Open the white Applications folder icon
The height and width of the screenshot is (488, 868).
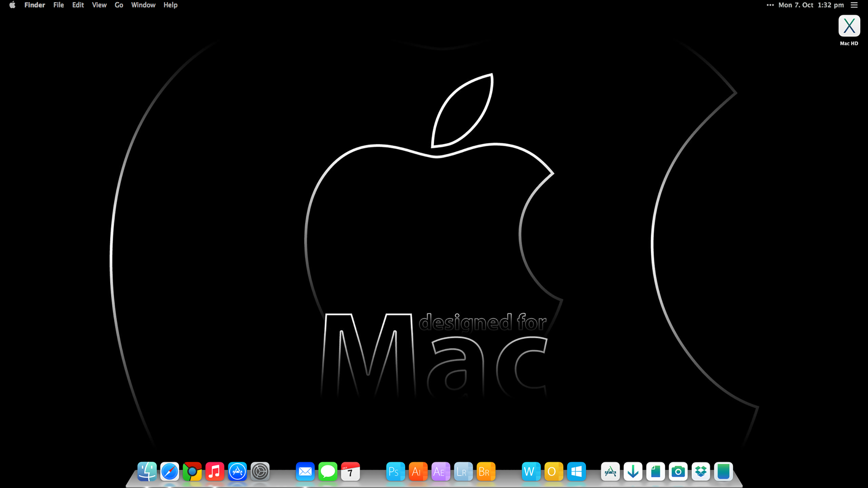click(x=610, y=471)
